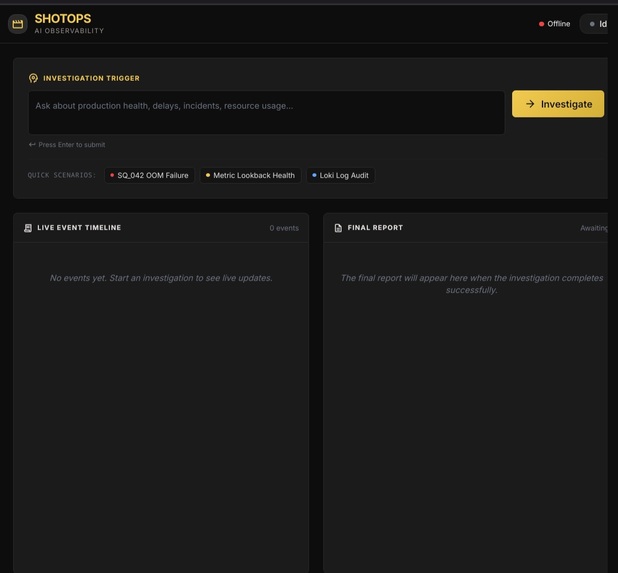618x573 pixels.
Task: Click the Live Event Timeline panel icon
Action: [x=28, y=228]
